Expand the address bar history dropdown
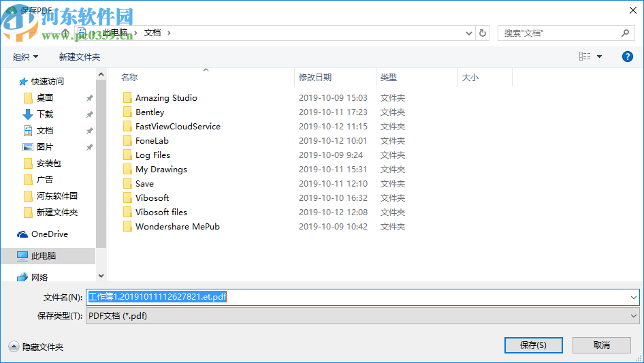 pos(468,33)
